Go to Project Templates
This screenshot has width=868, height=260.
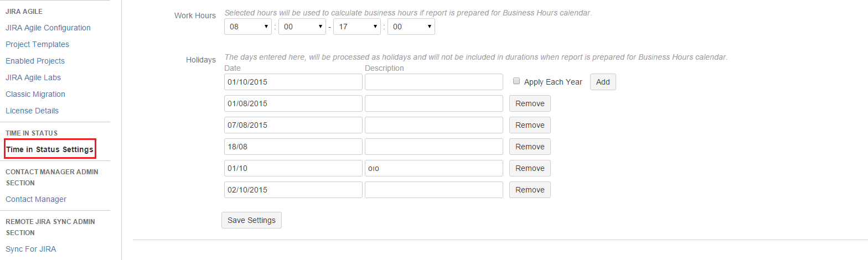pyautogui.click(x=37, y=44)
